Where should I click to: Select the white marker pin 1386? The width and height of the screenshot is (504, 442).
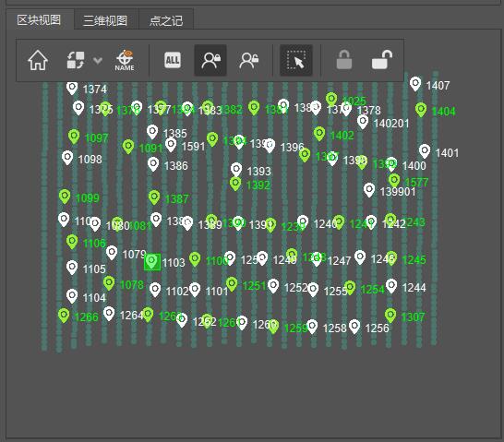(x=153, y=164)
